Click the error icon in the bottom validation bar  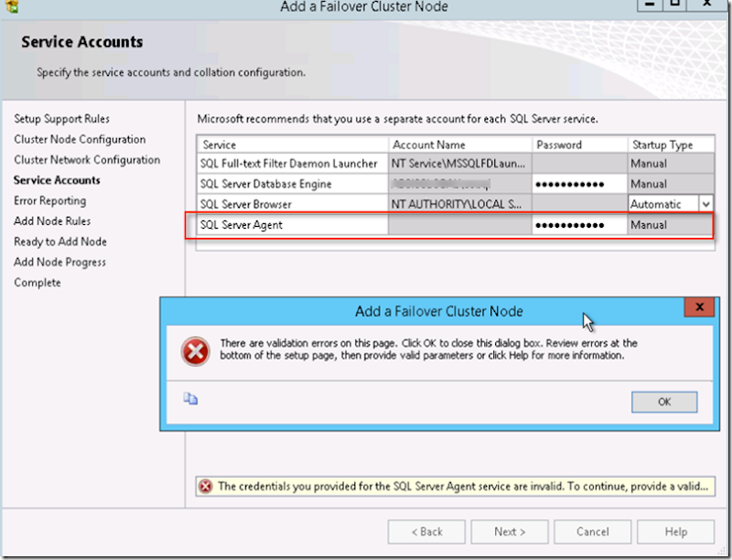[x=206, y=486]
